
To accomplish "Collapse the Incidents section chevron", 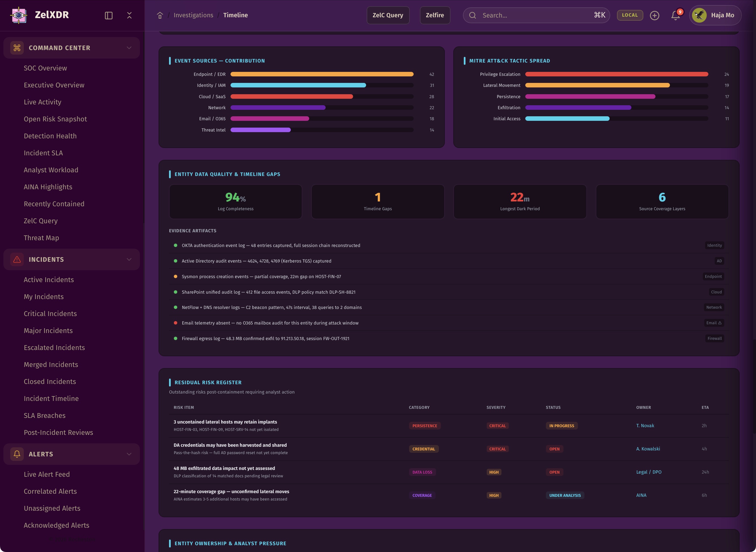I will click(x=129, y=259).
